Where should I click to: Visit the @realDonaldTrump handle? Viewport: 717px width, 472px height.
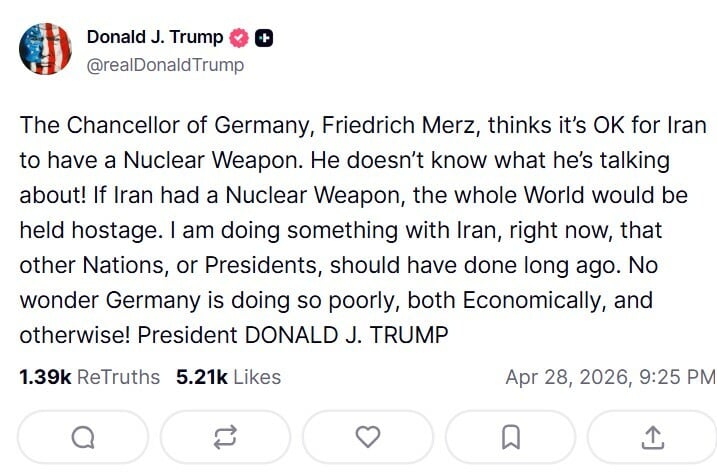click(165, 65)
